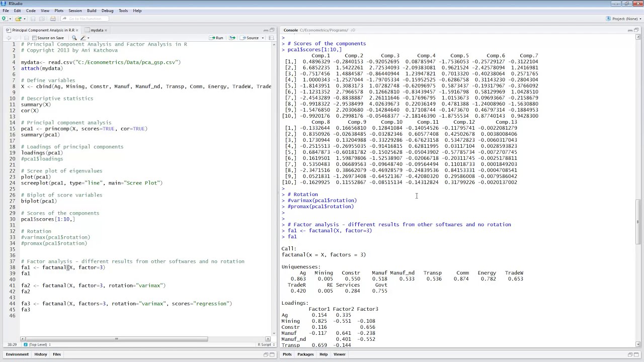Minimize the Environment pane

click(x=266, y=354)
